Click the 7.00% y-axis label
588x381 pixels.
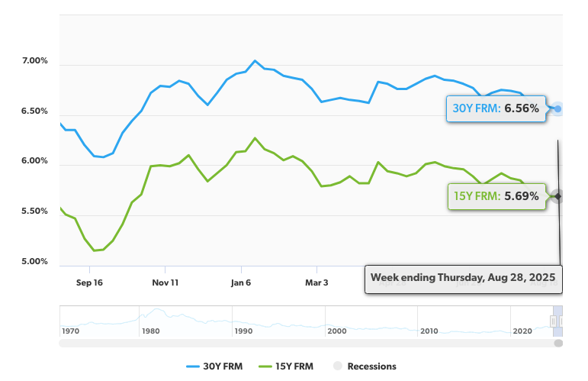pos(35,61)
